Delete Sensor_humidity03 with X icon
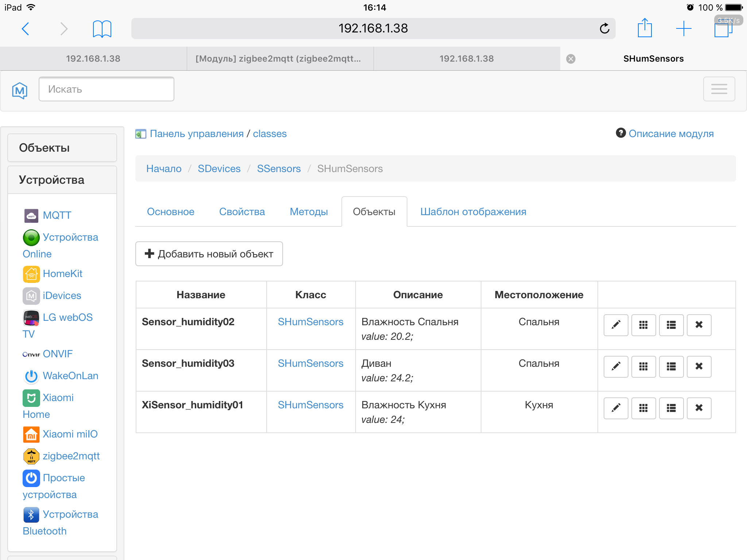This screenshot has height=560, width=747. [x=699, y=366]
